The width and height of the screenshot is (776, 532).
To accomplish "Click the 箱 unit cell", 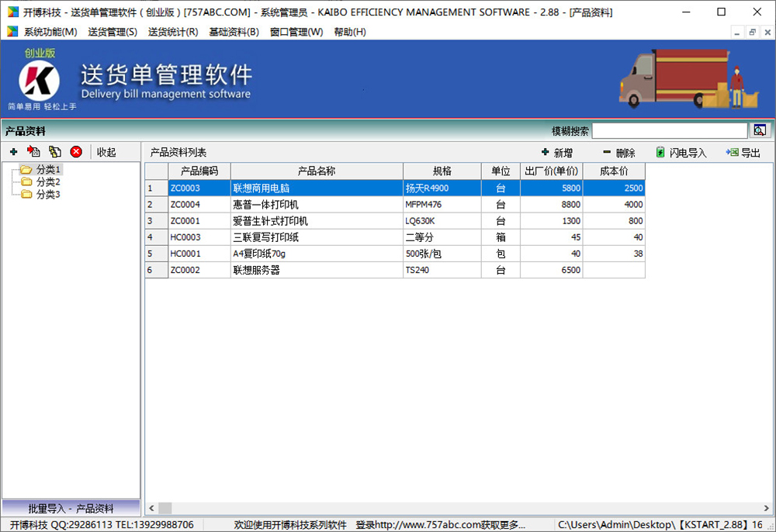I will [x=501, y=237].
